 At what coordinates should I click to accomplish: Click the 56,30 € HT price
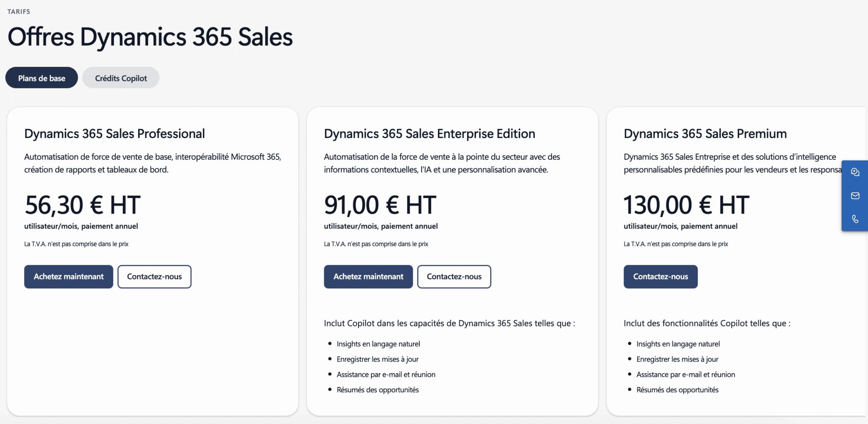coord(82,205)
